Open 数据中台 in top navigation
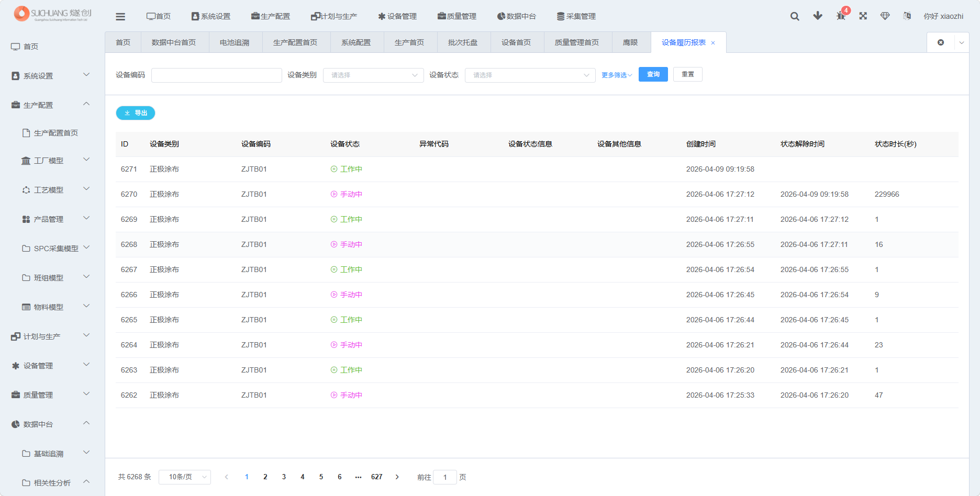 (517, 16)
